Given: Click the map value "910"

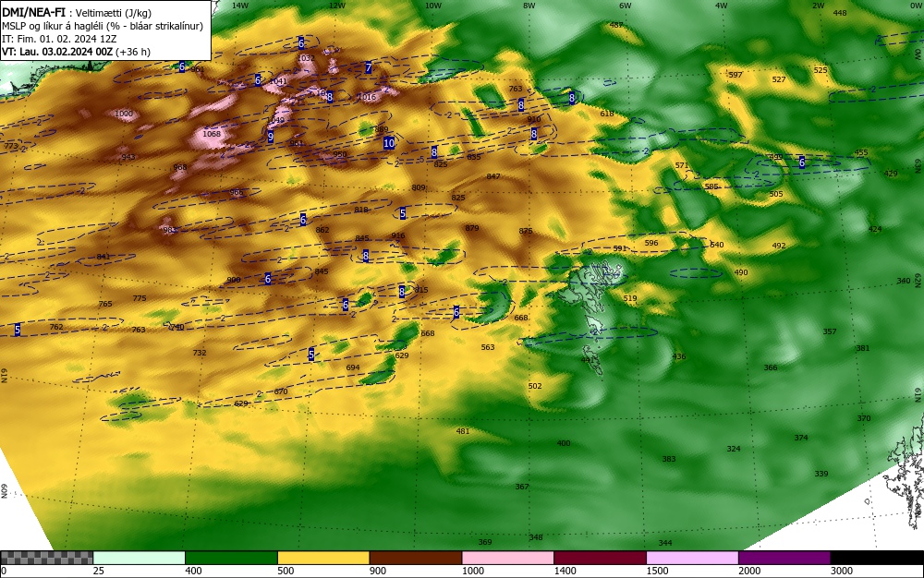Looking at the screenshot, I should pyautogui.click(x=534, y=119).
